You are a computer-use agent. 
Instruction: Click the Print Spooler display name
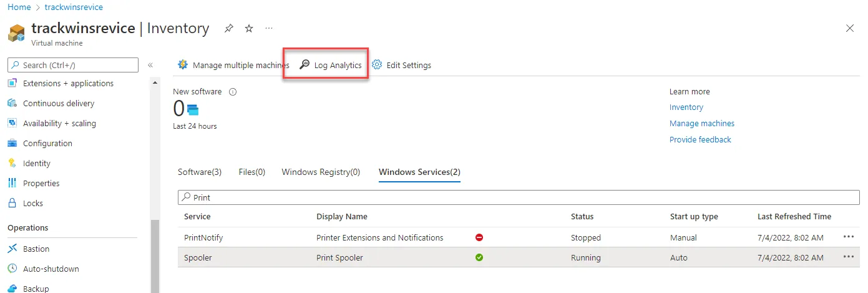(339, 257)
